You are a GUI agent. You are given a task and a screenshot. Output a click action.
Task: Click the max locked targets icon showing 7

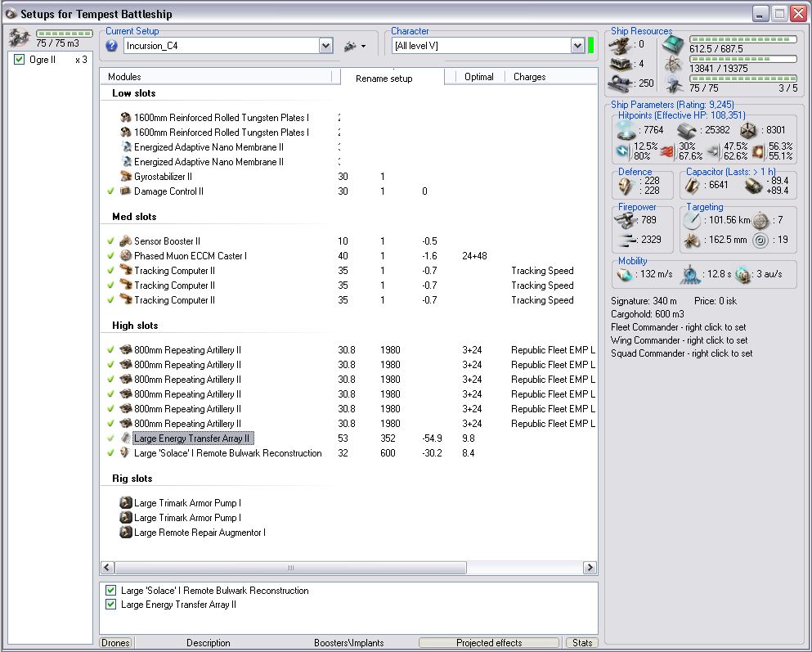pos(760,221)
